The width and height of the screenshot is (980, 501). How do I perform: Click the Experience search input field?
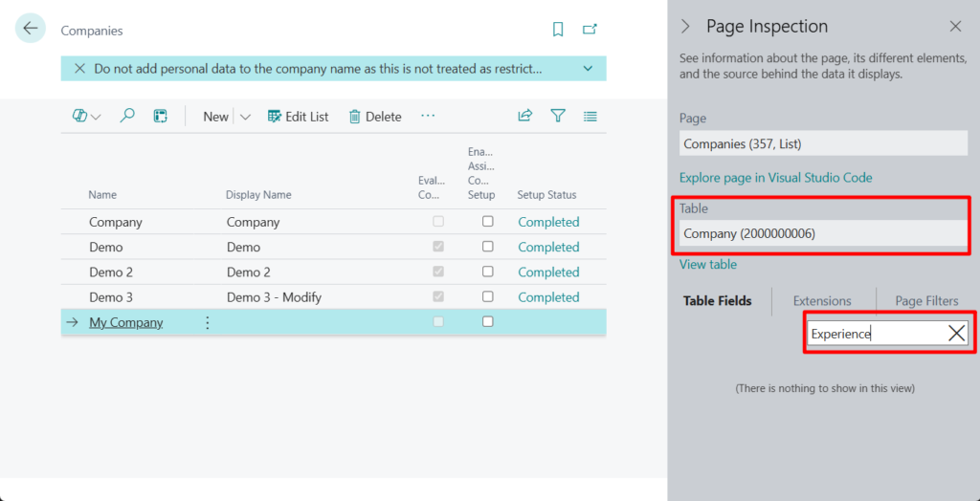tap(873, 334)
